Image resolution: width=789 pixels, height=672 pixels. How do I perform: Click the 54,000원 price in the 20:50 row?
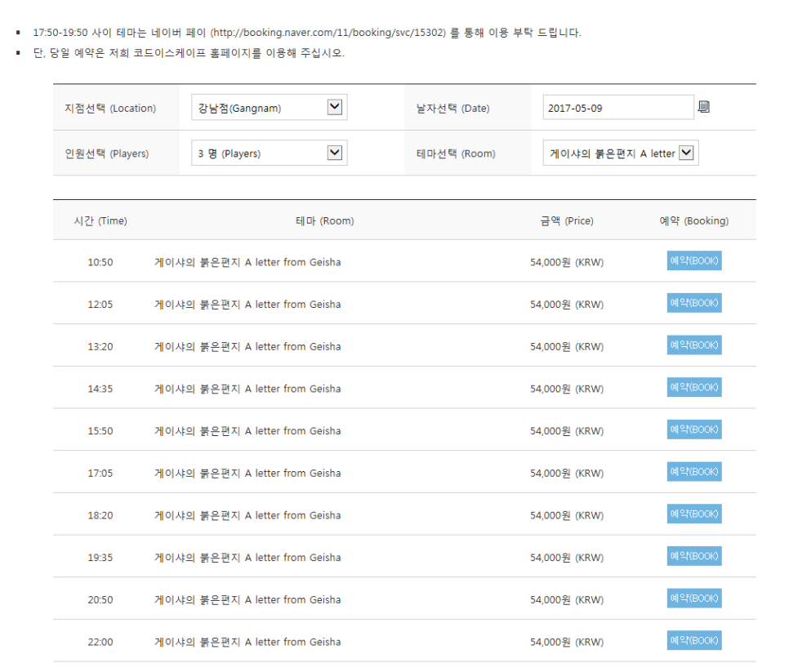(567, 600)
